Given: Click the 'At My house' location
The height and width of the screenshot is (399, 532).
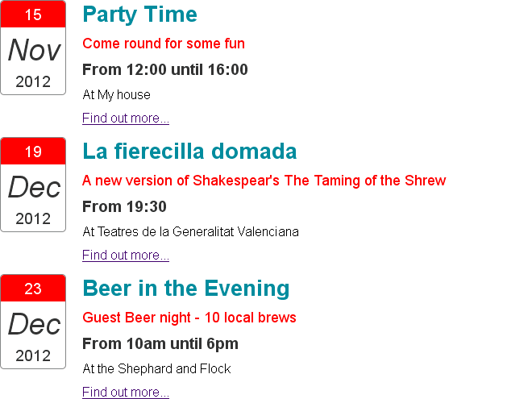Looking at the screenshot, I should pyautogui.click(x=117, y=95).
